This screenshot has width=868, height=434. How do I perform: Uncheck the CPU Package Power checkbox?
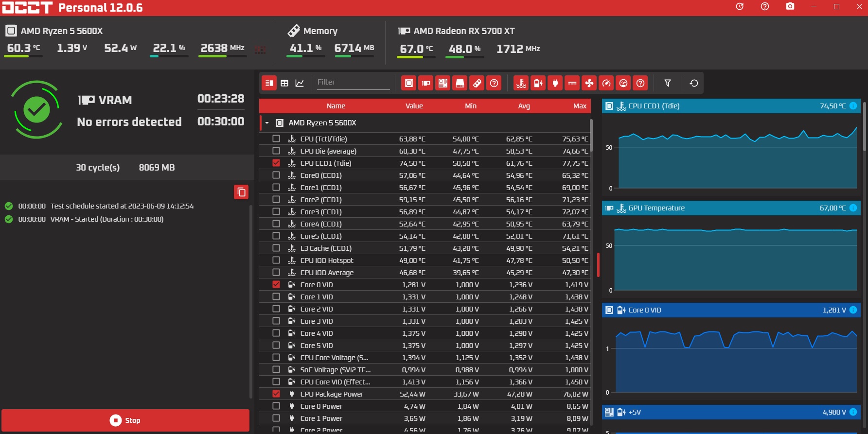[x=276, y=394]
